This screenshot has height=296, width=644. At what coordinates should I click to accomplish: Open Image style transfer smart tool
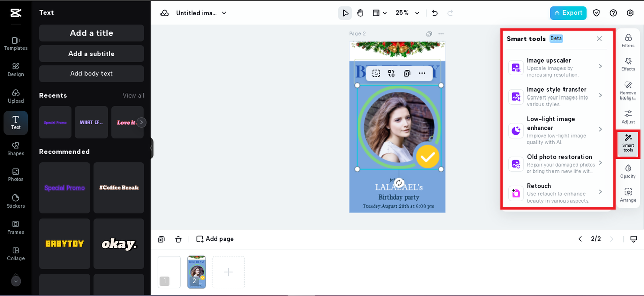click(555, 96)
